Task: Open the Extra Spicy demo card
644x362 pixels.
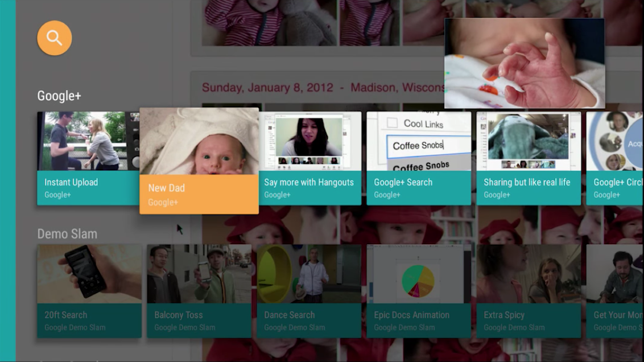Action: pyautogui.click(x=529, y=291)
